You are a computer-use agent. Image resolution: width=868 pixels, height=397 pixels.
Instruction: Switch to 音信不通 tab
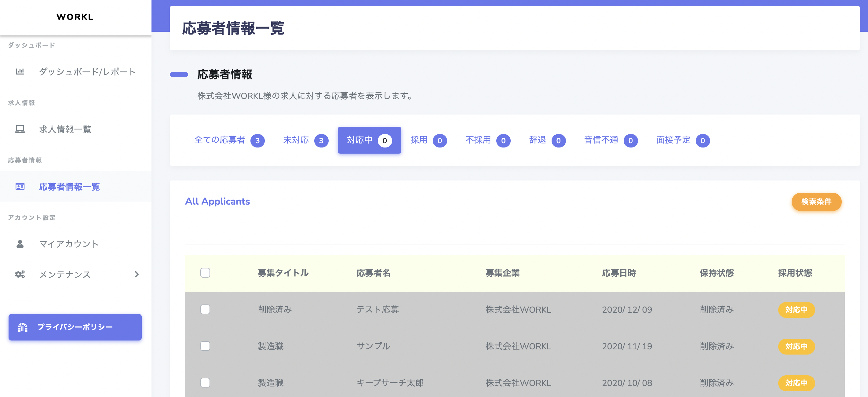tap(611, 140)
